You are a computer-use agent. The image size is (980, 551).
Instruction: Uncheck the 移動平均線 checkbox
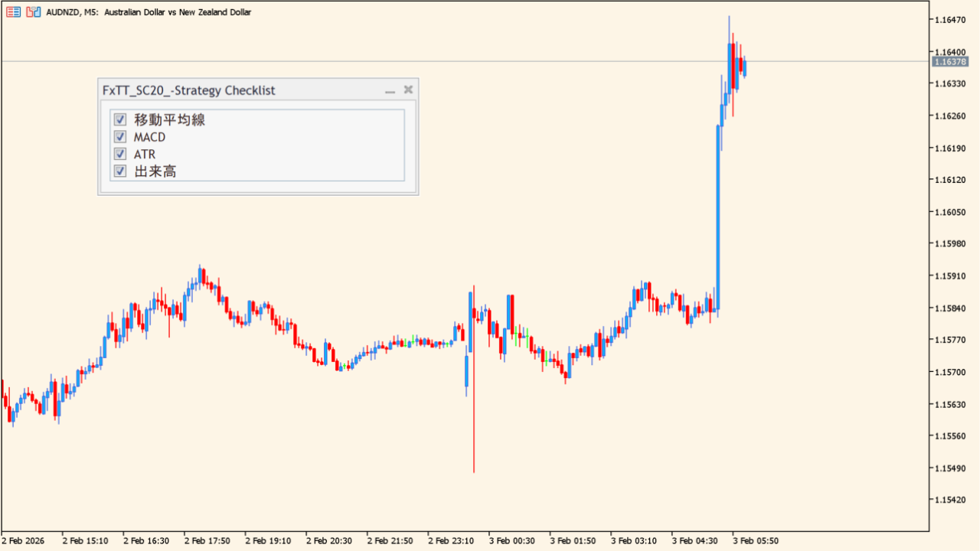coord(120,119)
